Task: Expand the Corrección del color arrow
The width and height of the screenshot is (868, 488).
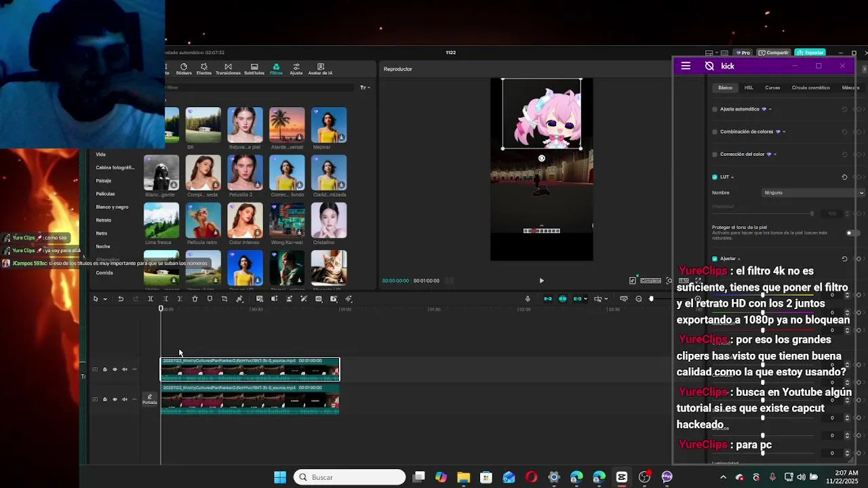Action: (x=775, y=155)
